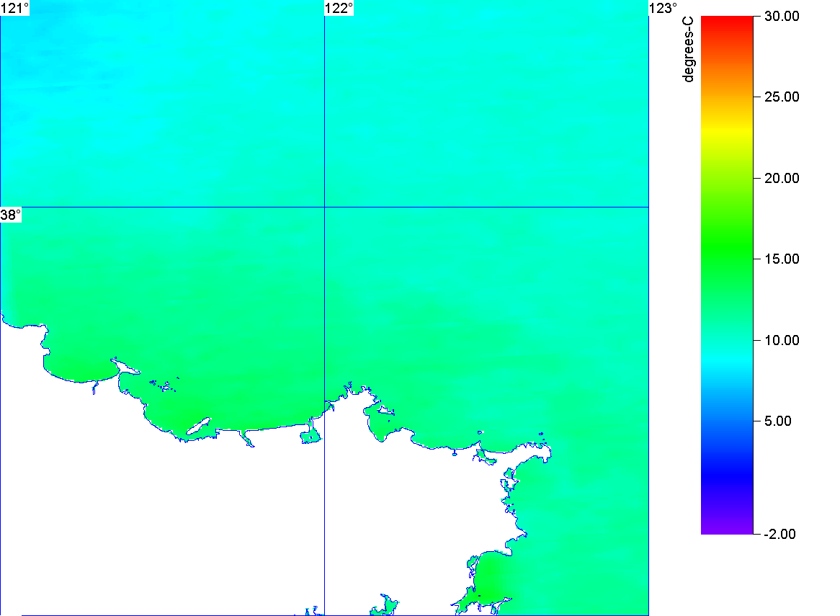
Task: Click the 20.00 colorbar value
Action: coord(782,179)
